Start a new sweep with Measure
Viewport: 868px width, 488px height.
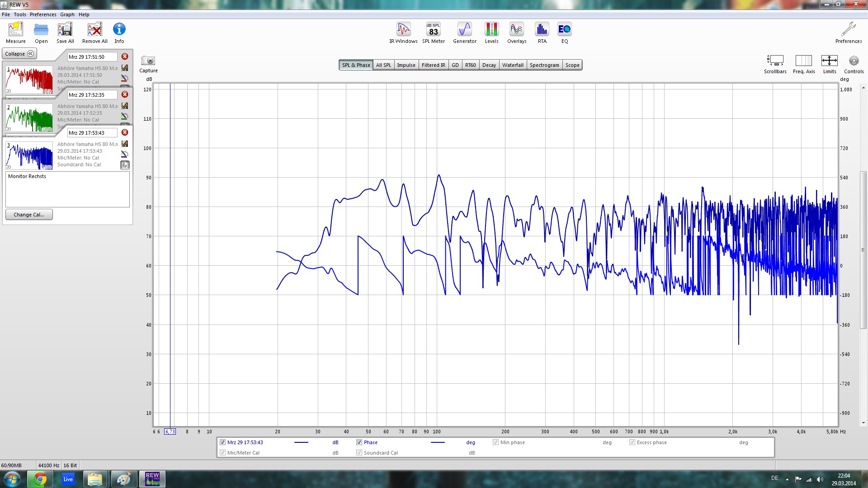click(16, 33)
